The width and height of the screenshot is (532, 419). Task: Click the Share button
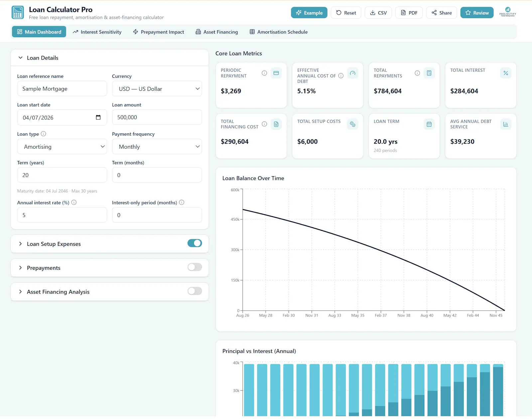tap(442, 13)
